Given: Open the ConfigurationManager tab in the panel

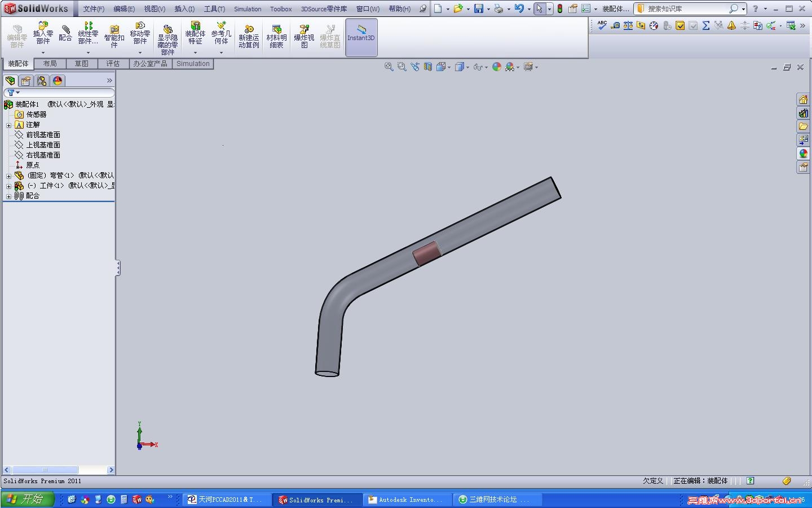Looking at the screenshot, I should pyautogui.click(x=42, y=81).
